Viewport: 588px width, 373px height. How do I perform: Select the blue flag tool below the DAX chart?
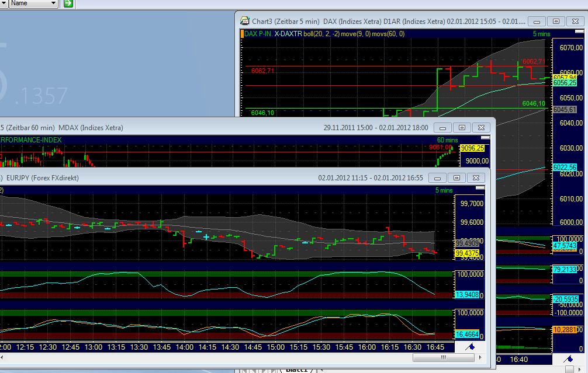tap(570, 360)
